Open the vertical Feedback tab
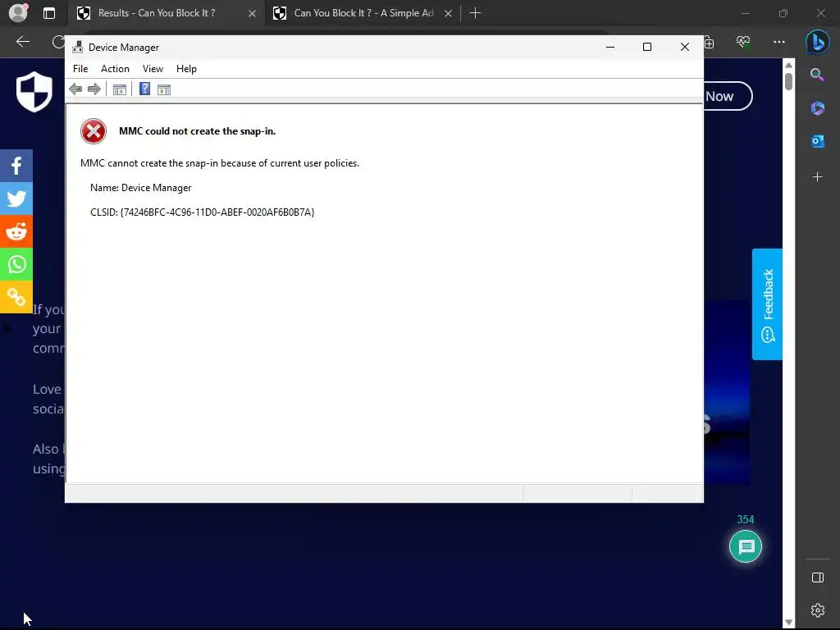Image resolution: width=840 pixels, height=630 pixels. point(767,304)
